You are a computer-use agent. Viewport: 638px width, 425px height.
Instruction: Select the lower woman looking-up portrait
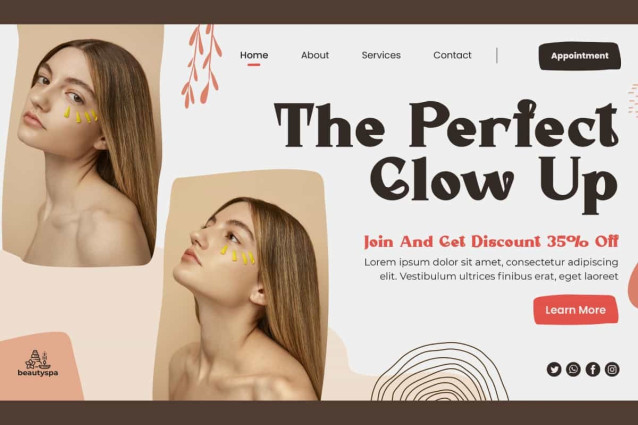pos(241,286)
